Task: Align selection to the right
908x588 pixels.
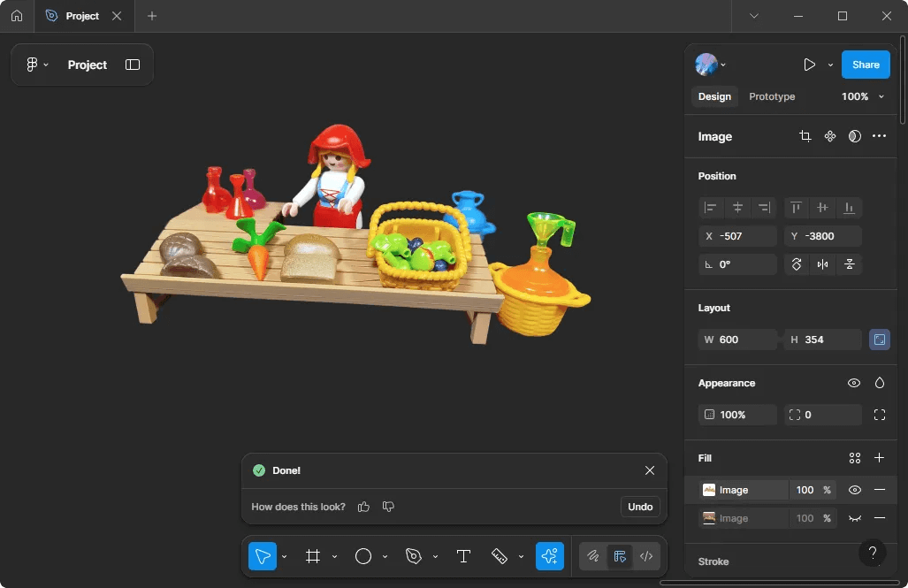Action: pyautogui.click(x=764, y=208)
